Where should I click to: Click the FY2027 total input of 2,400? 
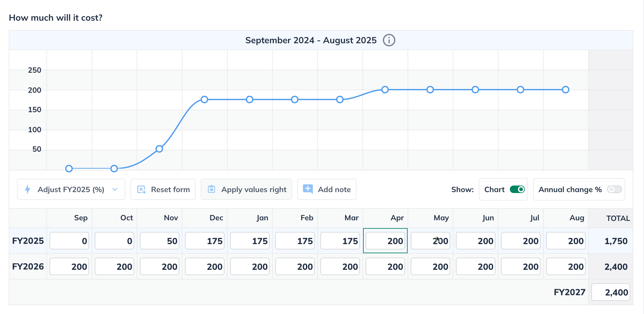click(610, 292)
